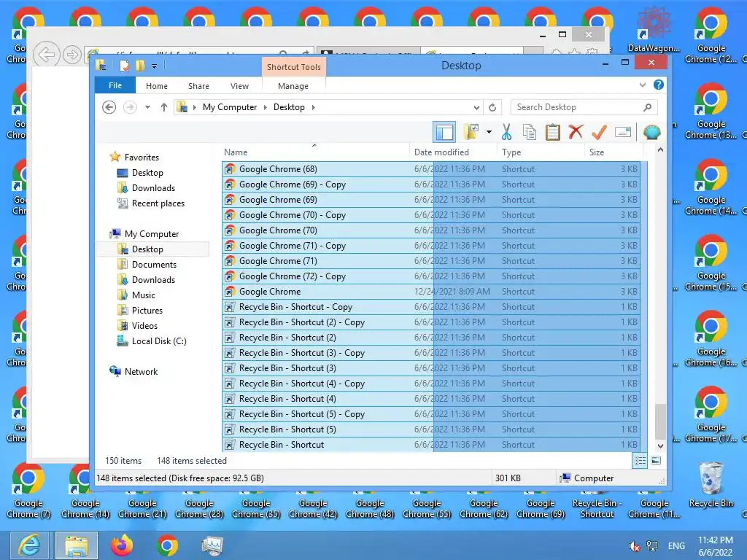Open the Customize Quick Access Toolbar dropdown
The image size is (747, 560).
pyautogui.click(x=154, y=66)
